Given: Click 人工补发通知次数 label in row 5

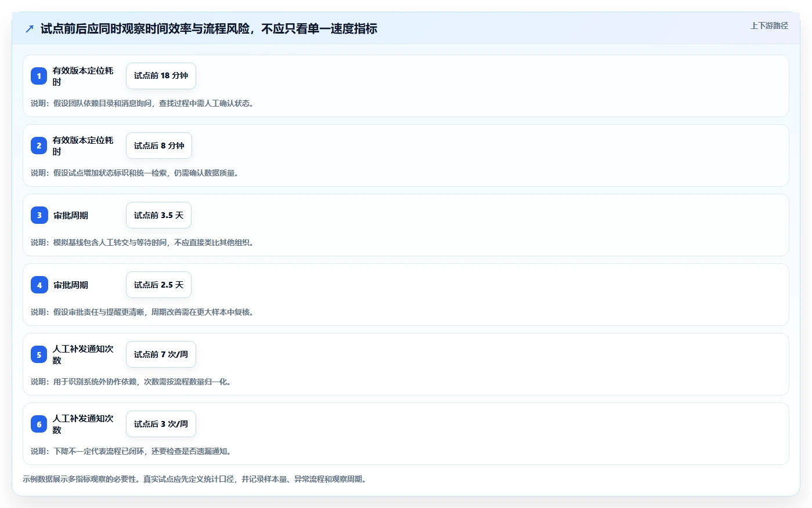Looking at the screenshot, I should coord(83,354).
